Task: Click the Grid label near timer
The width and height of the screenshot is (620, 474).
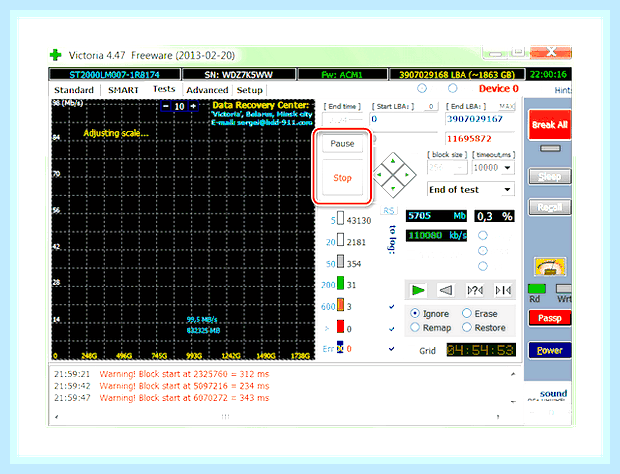Action: tap(427, 350)
